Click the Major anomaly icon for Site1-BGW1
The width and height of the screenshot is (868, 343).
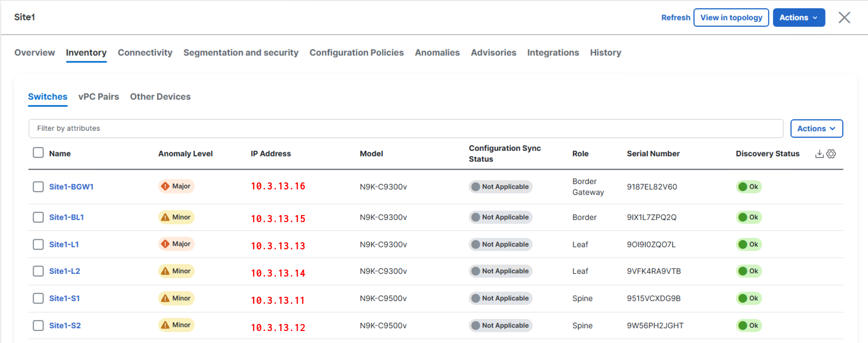click(165, 186)
